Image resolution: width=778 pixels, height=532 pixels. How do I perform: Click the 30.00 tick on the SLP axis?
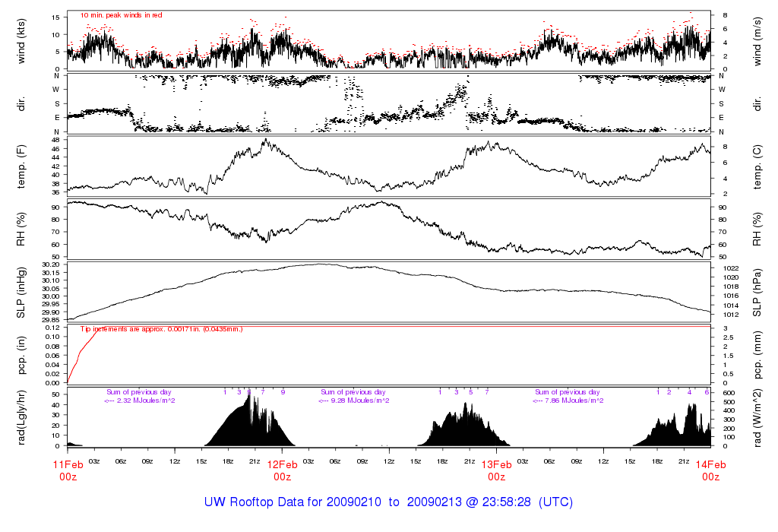click(x=51, y=296)
